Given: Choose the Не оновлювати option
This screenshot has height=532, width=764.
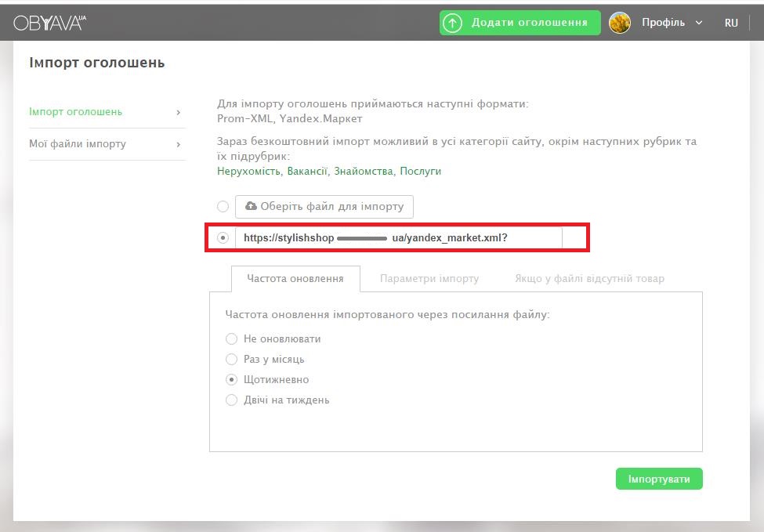Looking at the screenshot, I should tap(231, 339).
